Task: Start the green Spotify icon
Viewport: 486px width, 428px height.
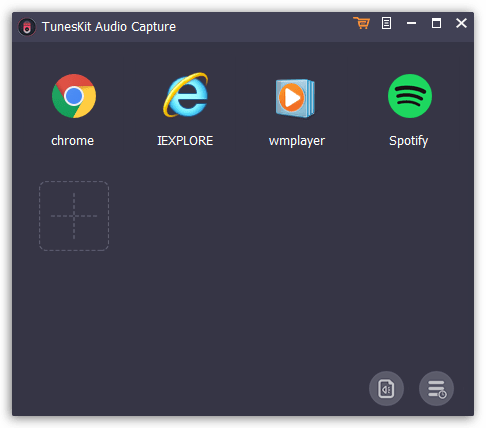Action: tap(410, 96)
